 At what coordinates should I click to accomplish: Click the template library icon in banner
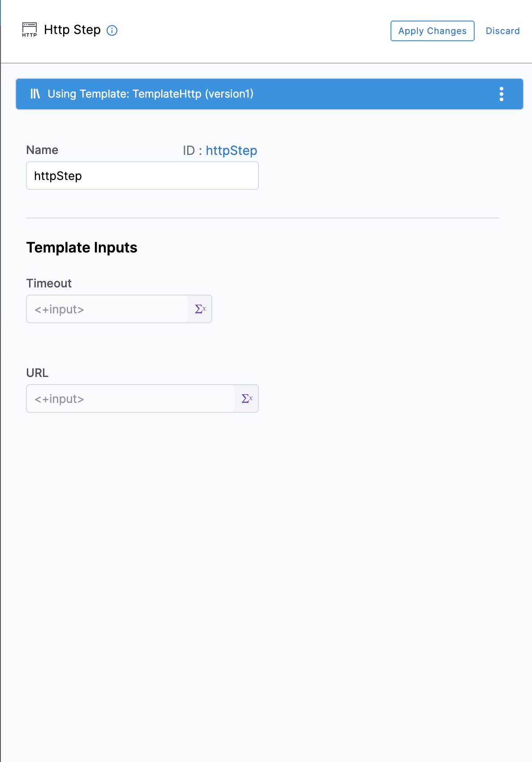coord(35,94)
